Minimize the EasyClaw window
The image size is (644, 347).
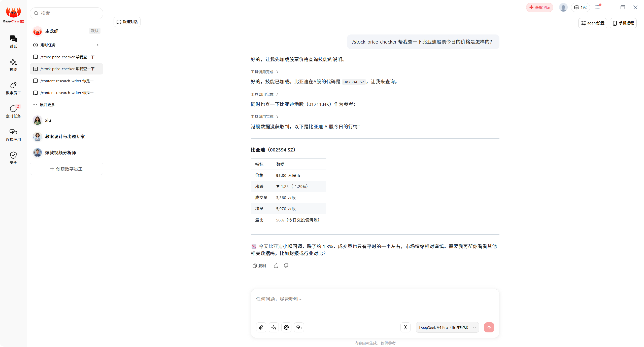[x=610, y=7]
